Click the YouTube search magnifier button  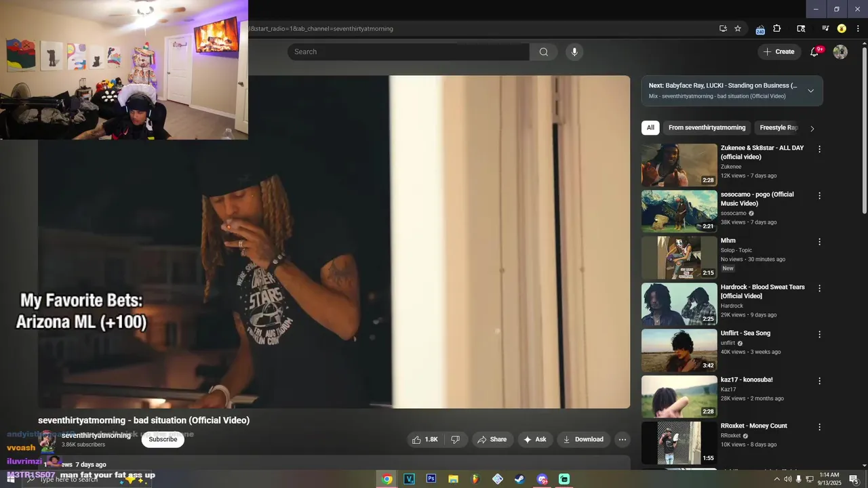(x=544, y=52)
